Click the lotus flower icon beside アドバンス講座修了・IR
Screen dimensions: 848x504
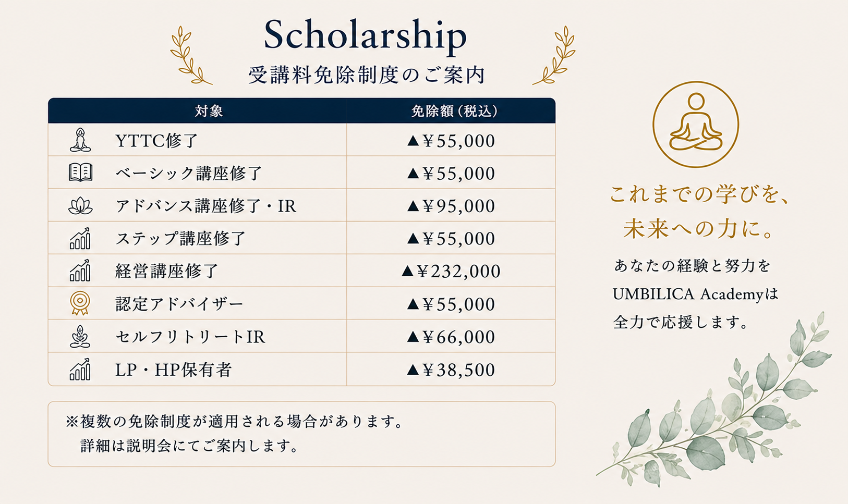click(x=80, y=205)
